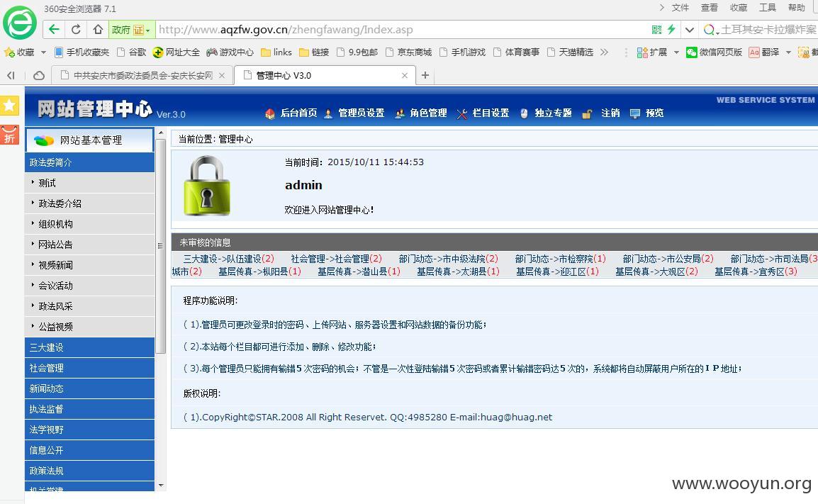Viewport: 818px width, 504px height.
Task: Expand the 收藏 dropdown arrow
Action: click(x=43, y=52)
